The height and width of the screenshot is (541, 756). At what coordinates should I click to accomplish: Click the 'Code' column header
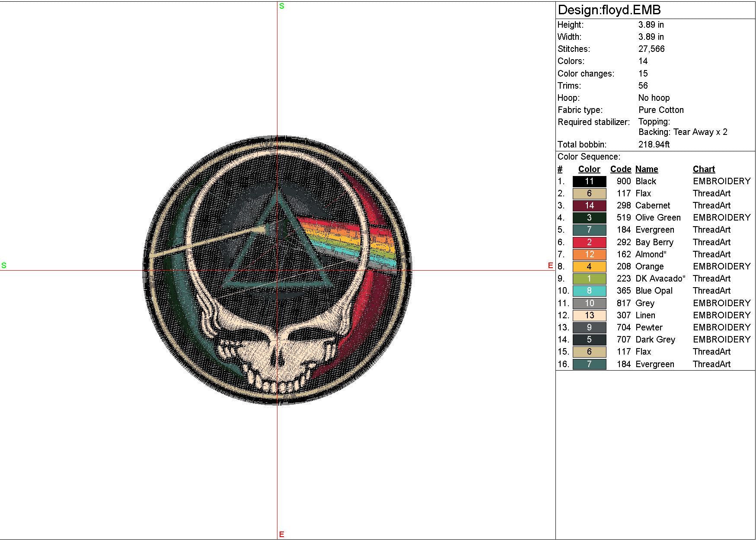click(621, 169)
